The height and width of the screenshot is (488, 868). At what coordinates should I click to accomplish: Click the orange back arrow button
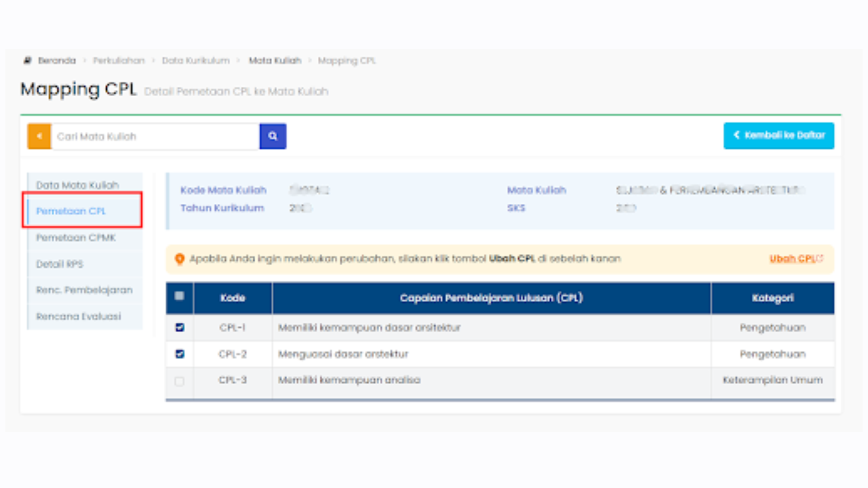pos(39,136)
